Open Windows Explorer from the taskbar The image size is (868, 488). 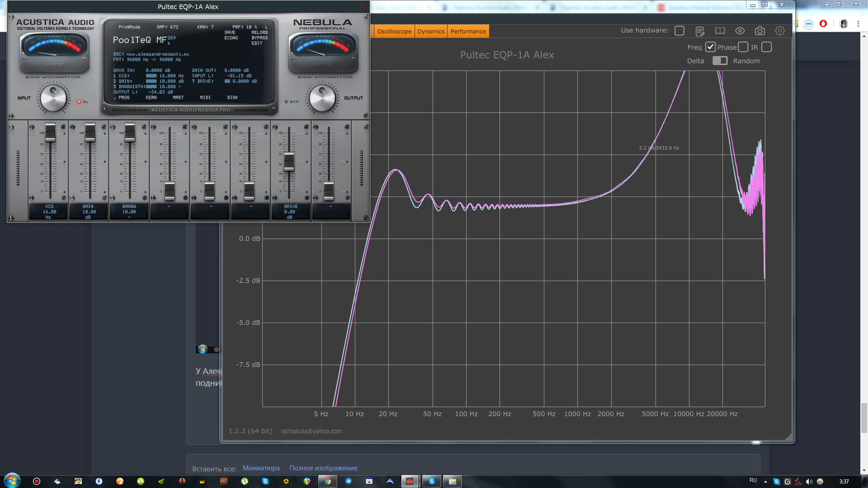[452, 481]
